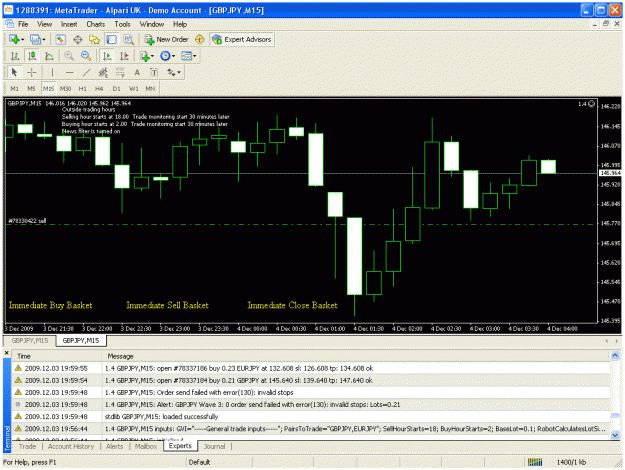Click the Terminal log scroll up arrow

615,355
